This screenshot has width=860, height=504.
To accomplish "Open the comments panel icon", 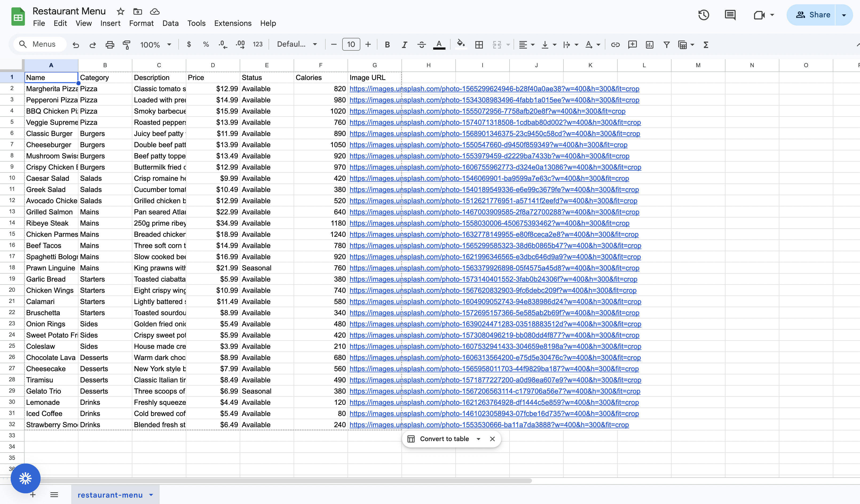I will tap(730, 15).
